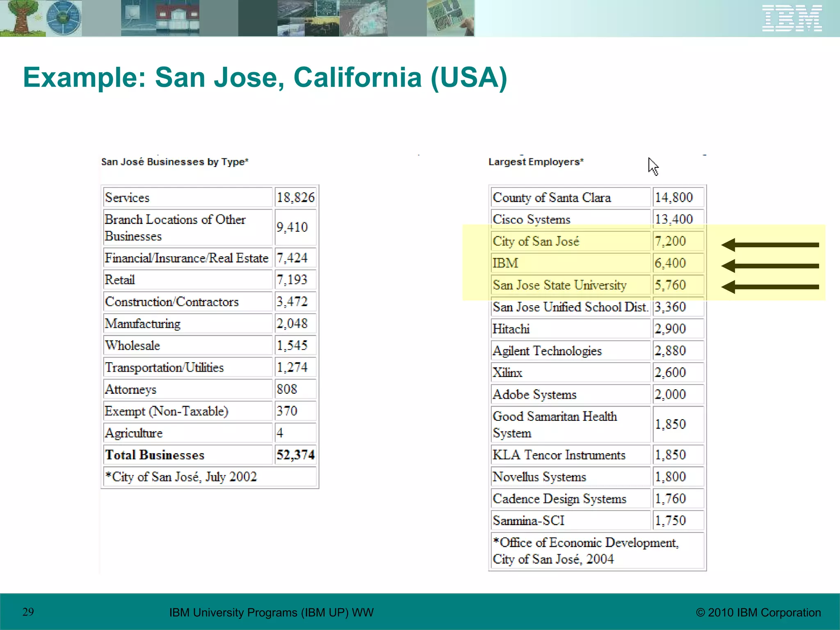Select the 'Xilinx' employer cell
The width and height of the screenshot is (840, 630).
click(x=571, y=372)
